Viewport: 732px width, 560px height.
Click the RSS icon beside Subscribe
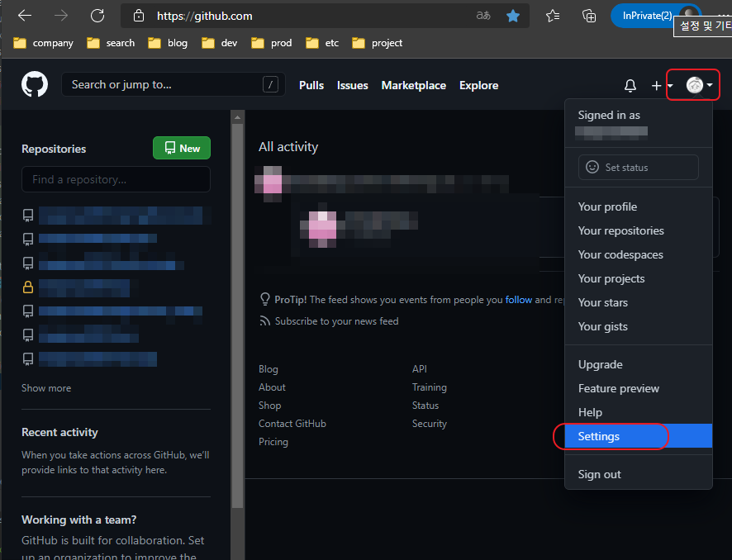point(264,321)
